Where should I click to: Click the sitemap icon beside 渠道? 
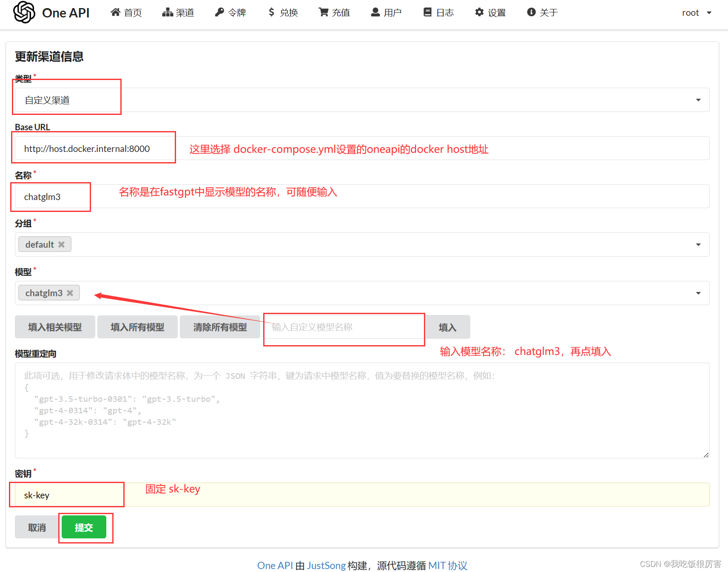168,12
